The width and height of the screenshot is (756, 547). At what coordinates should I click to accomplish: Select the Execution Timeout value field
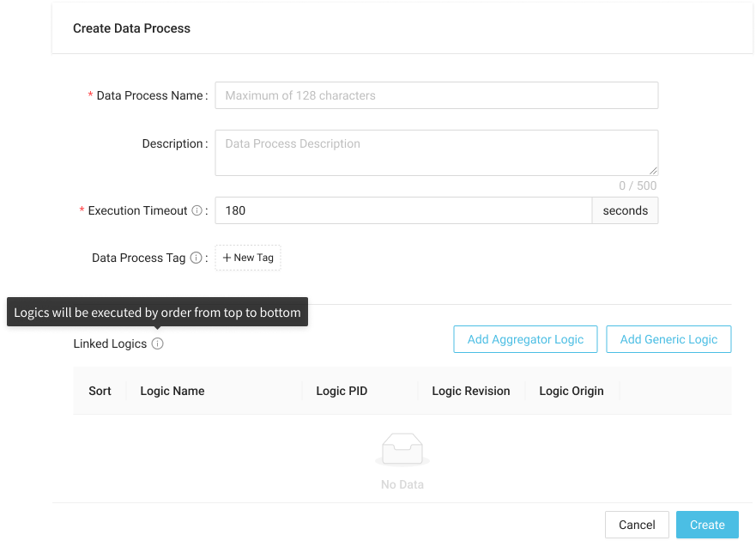point(403,210)
